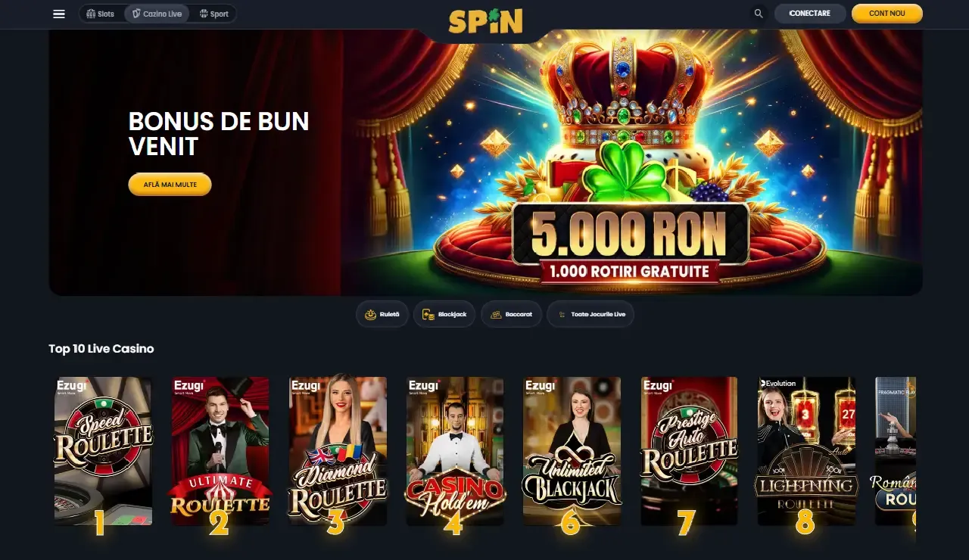Open the Sport tab
This screenshot has height=560, width=969.
pos(213,14)
